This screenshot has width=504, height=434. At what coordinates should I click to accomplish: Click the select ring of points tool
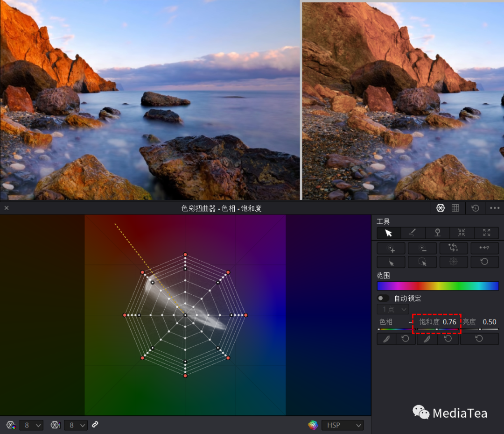422,262
